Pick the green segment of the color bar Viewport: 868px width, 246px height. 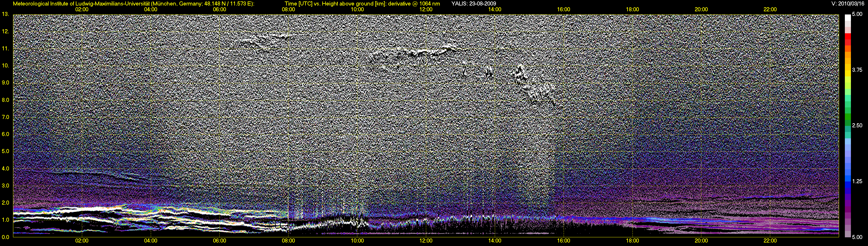click(847, 117)
